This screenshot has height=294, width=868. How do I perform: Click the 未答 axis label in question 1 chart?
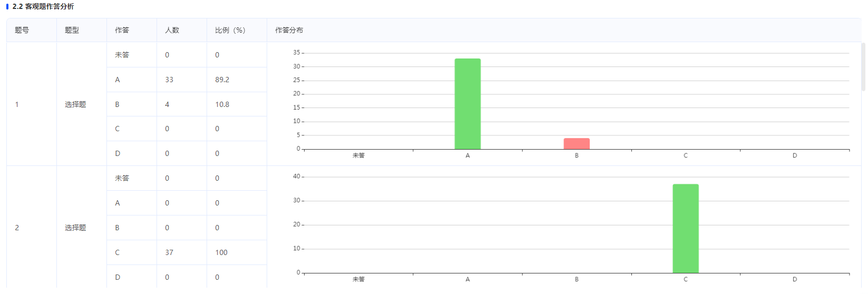(x=358, y=155)
